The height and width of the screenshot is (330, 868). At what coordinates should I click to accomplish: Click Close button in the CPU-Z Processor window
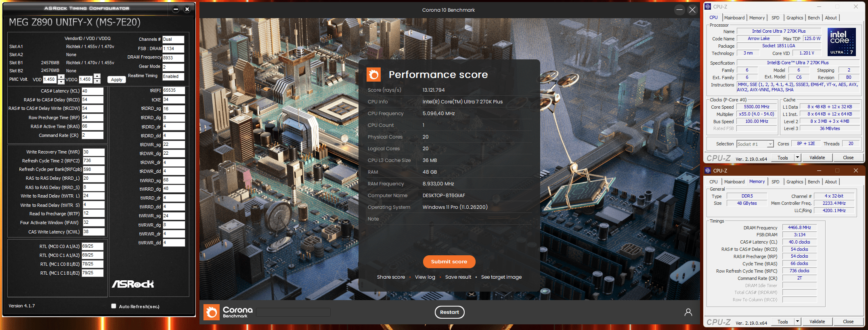[x=848, y=158]
